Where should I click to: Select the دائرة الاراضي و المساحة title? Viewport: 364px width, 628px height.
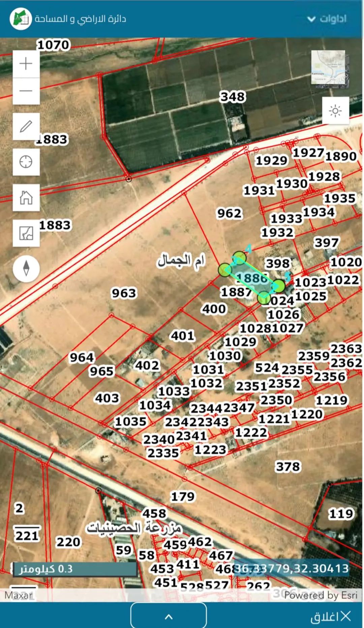pos(80,19)
